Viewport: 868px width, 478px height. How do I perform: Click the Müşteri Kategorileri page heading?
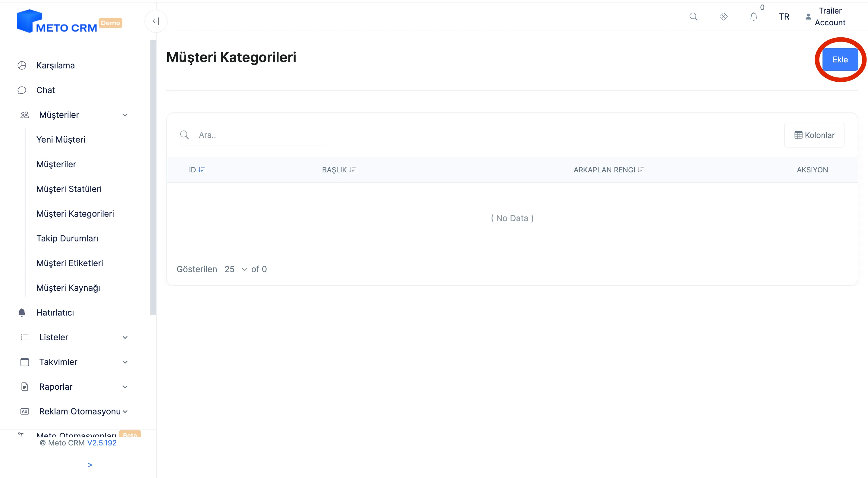[x=231, y=57]
